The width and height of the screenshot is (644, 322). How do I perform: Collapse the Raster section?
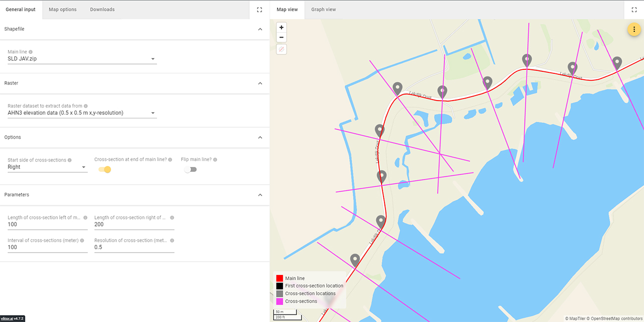260,83
